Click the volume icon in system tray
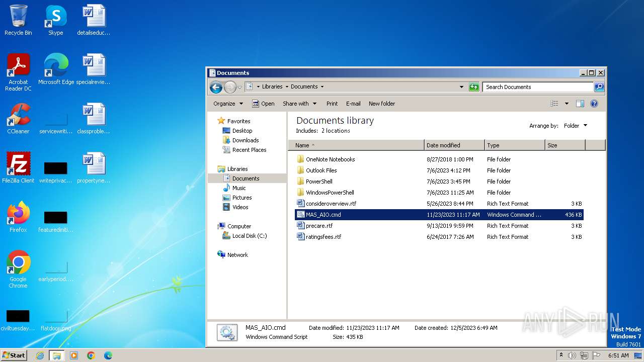This screenshot has height=362, width=644. [572, 355]
